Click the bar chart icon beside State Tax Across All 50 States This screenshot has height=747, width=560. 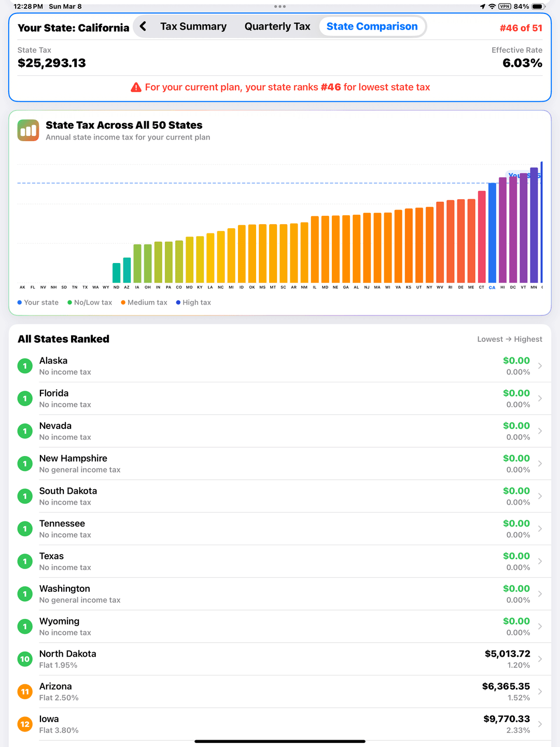tap(29, 131)
